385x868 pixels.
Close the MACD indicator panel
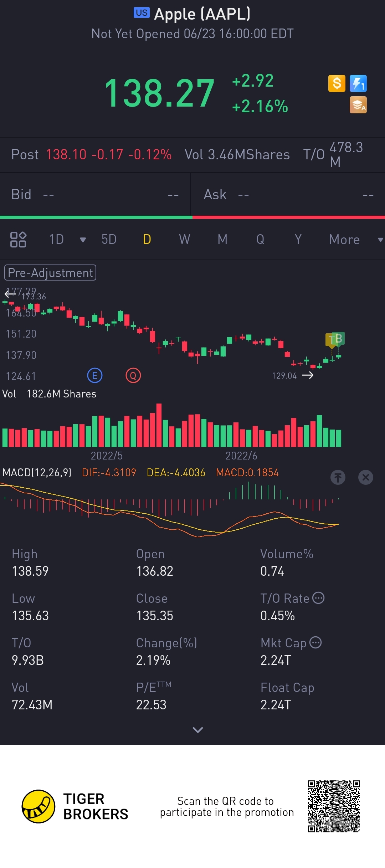365,477
